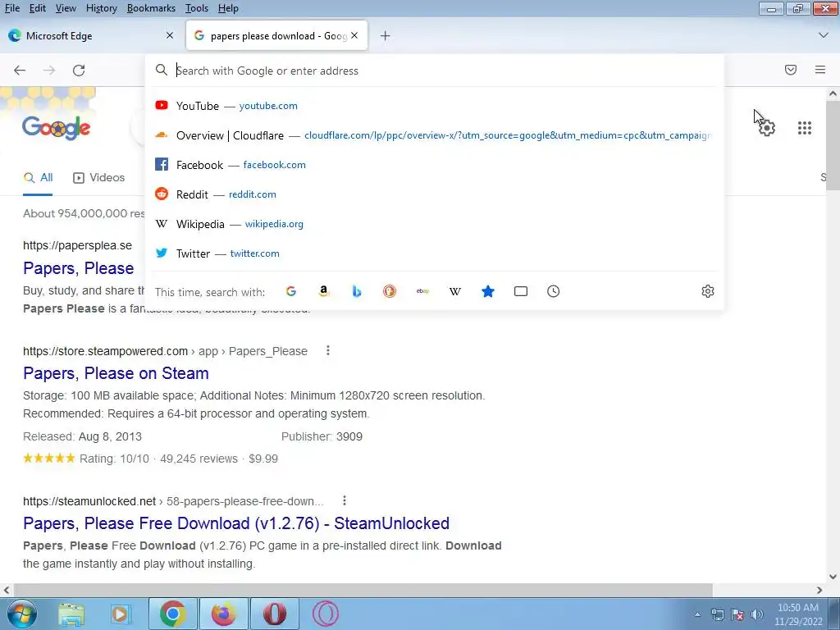Search this time with Wikipedia icon
The height and width of the screenshot is (630, 840).
pos(454,291)
